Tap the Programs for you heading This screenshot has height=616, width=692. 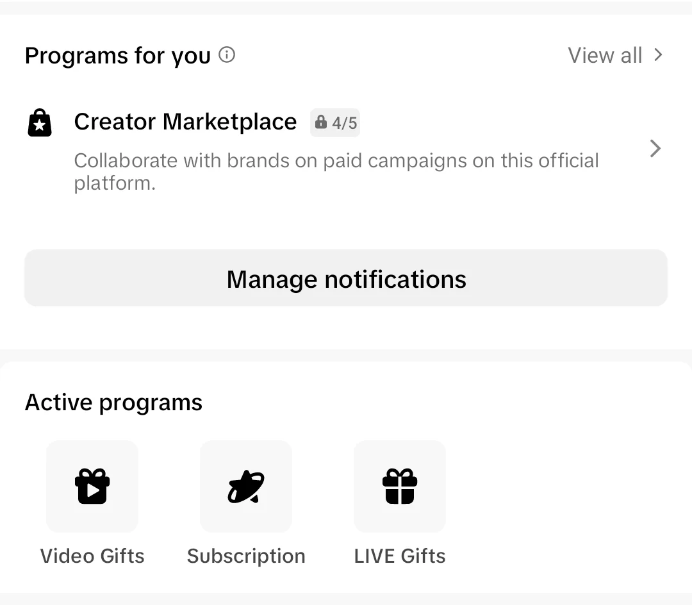(118, 56)
